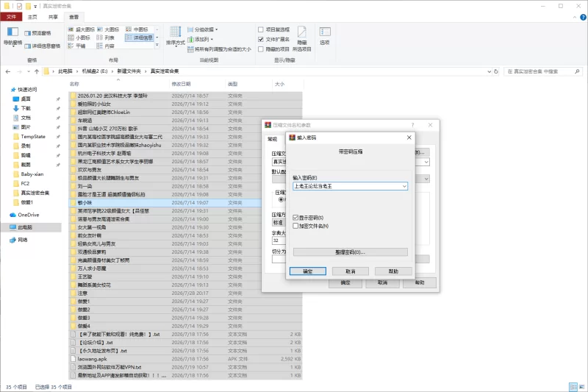Switch layout to Tiles (平铺) view
Screen dimensions: 588x392
(x=77, y=46)
